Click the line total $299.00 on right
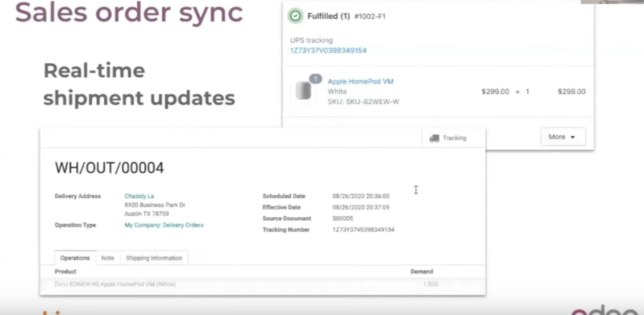Image resolution: width=644 pixels, height=315 pixels. (x=572, y=92)
